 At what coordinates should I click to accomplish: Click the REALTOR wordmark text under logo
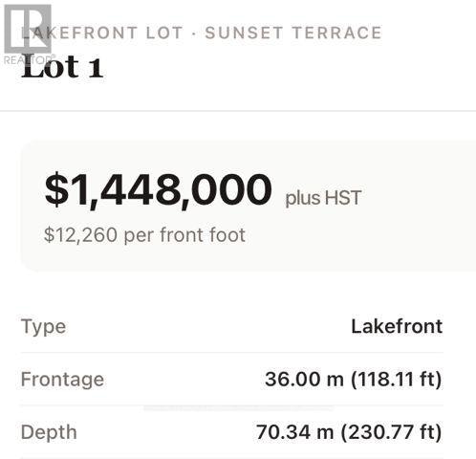point(28,60)
